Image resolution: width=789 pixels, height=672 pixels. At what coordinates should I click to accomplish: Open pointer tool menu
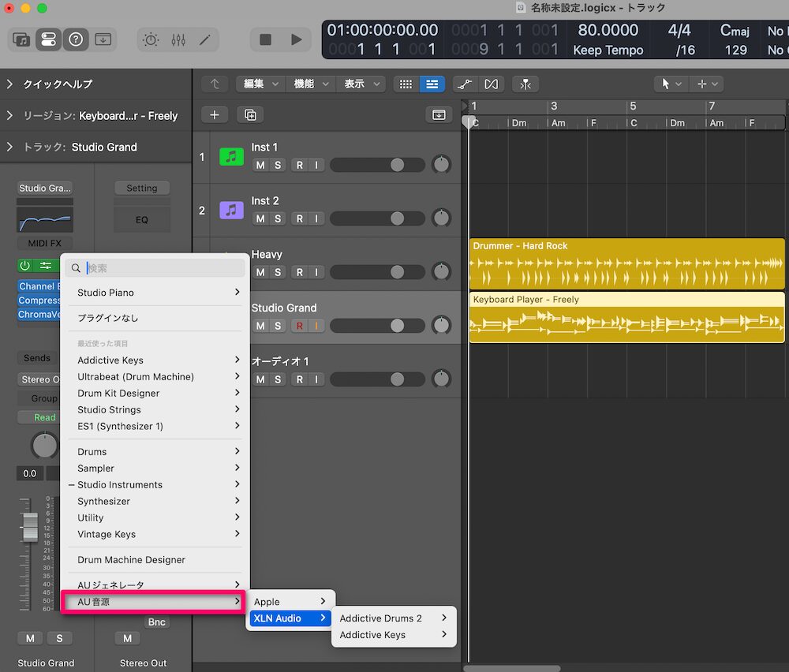pyautogui.click(x=671, y=84)
